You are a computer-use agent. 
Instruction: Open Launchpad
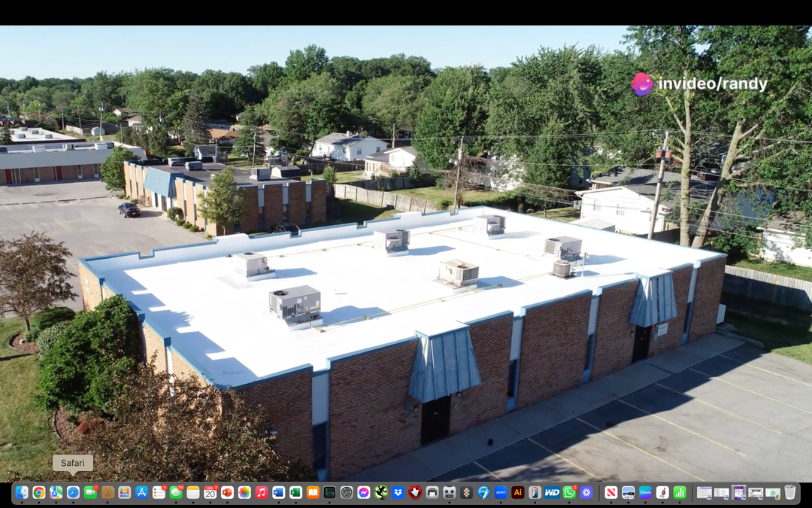(124, 492)
